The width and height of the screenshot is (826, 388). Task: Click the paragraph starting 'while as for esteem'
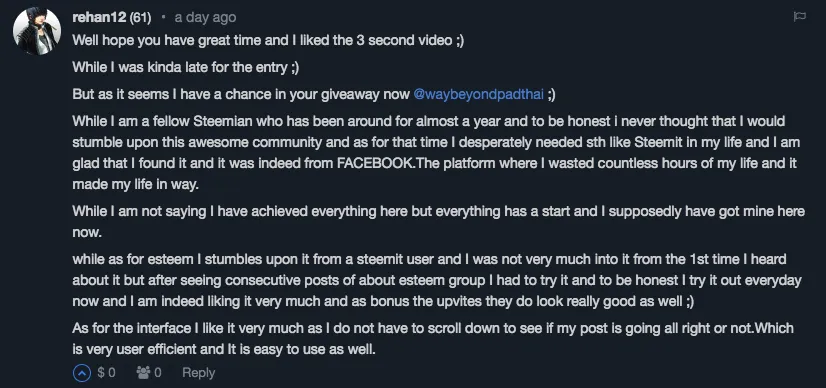click(437, 280)
